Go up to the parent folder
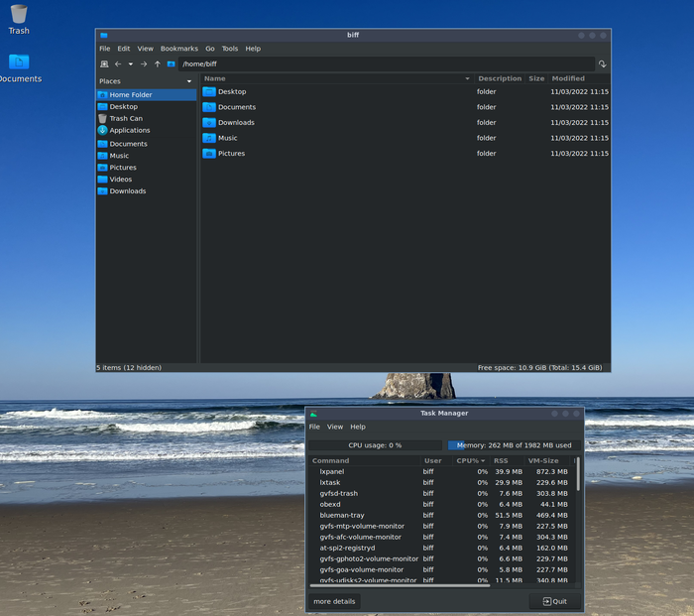The image size is (694, 616). [x=157, y=64]
